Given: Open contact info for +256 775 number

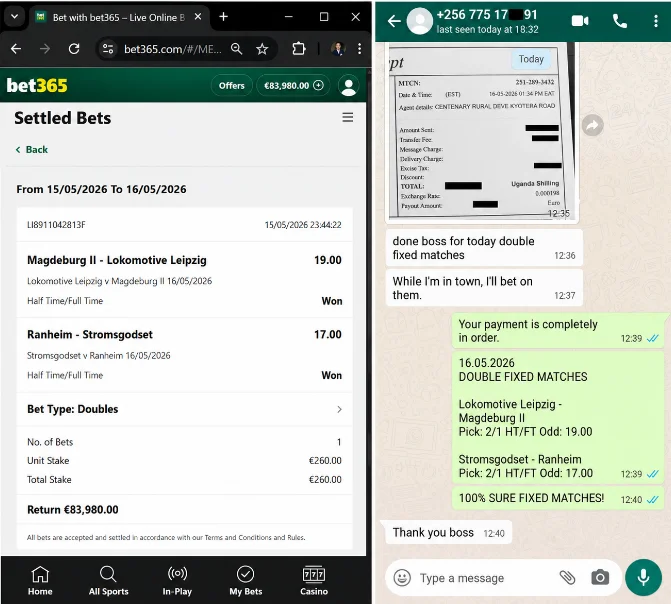Looking at the screenshot, I should (487, 21).
